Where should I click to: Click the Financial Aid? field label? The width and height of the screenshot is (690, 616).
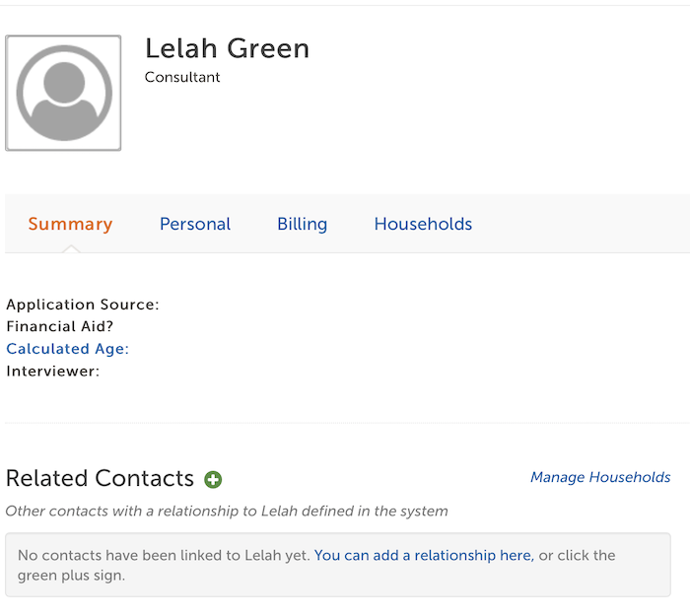(60, 326)
